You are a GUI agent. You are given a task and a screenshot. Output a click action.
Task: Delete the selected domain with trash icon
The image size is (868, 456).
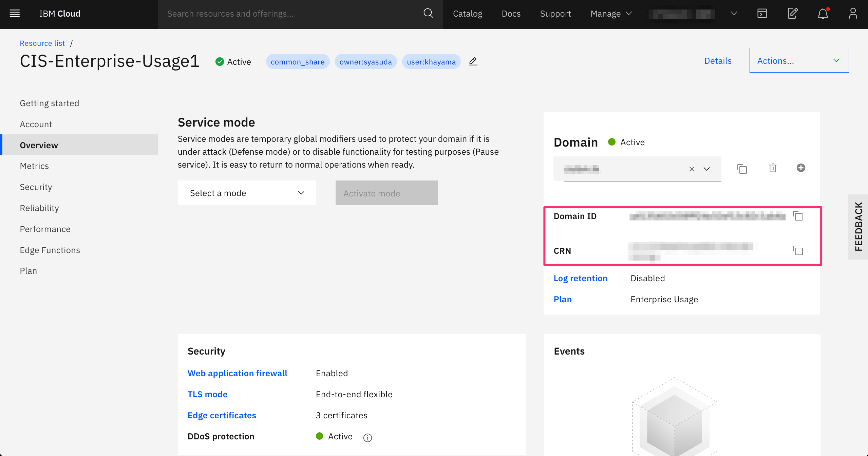773,168
